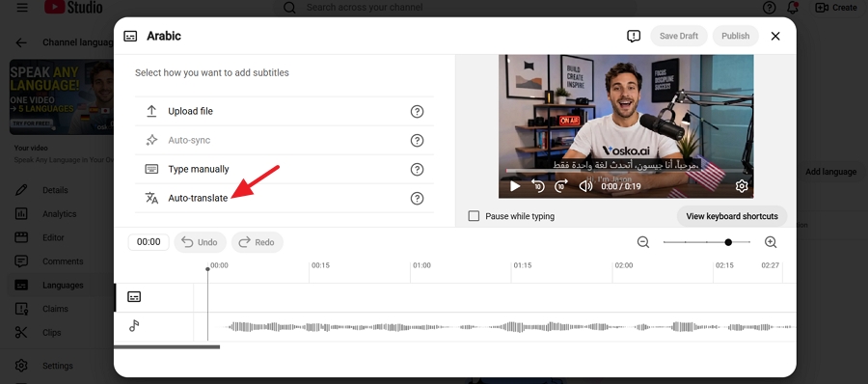Open Languages in the sidebar
Screen dimensions: 868x384
coord(63,286)
